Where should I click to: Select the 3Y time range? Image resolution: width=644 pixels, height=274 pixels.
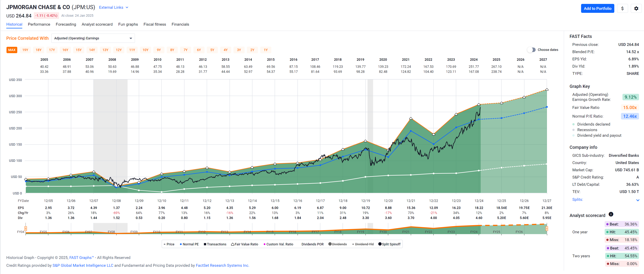(239, 50)
